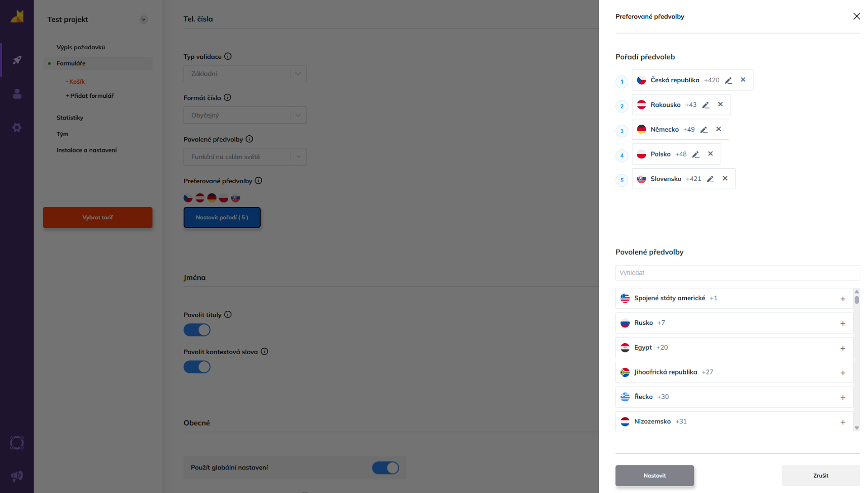The width and height of the screenshot is (868, 493).
Task: Focus the Vyhledat search field
Action: point(737,273)
